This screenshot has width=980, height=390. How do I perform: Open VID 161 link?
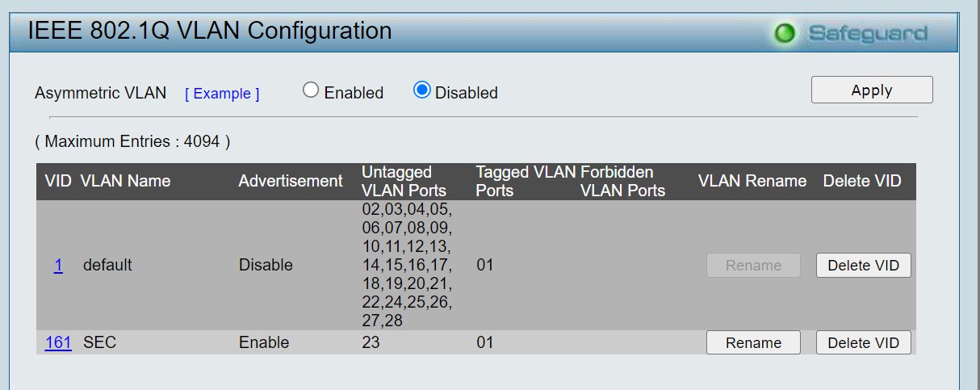click(x=58, y=342)
